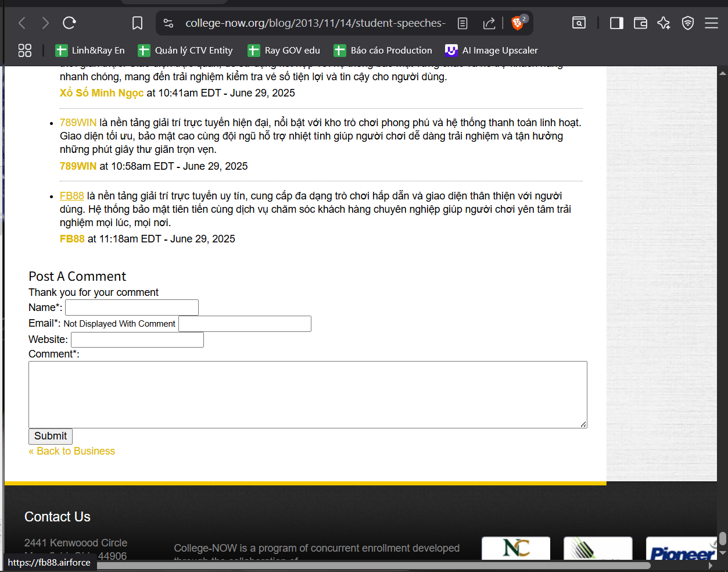Follow the Back to Business link
Viewport: 728px width, 572px height.
pos(72,451)
